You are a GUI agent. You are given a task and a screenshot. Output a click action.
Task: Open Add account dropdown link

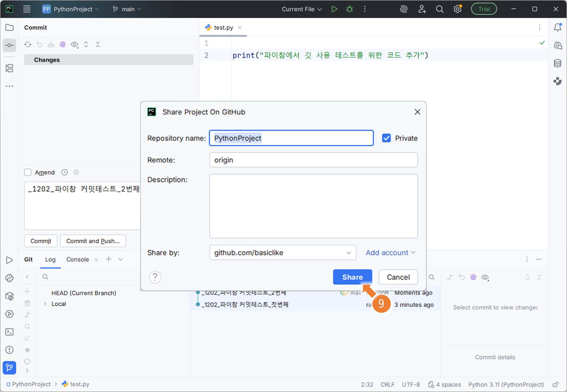[x=390, y=253]
